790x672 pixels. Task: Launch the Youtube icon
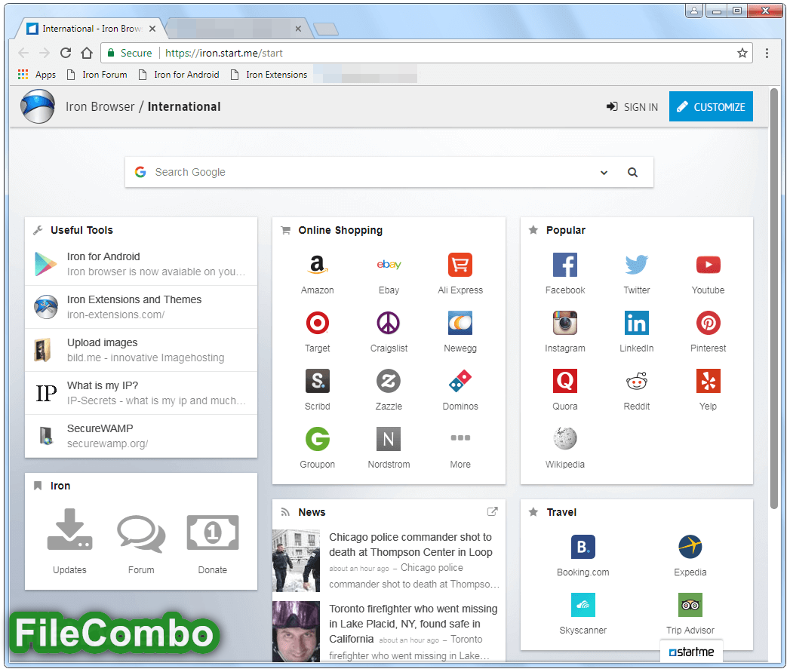point(709,265)
